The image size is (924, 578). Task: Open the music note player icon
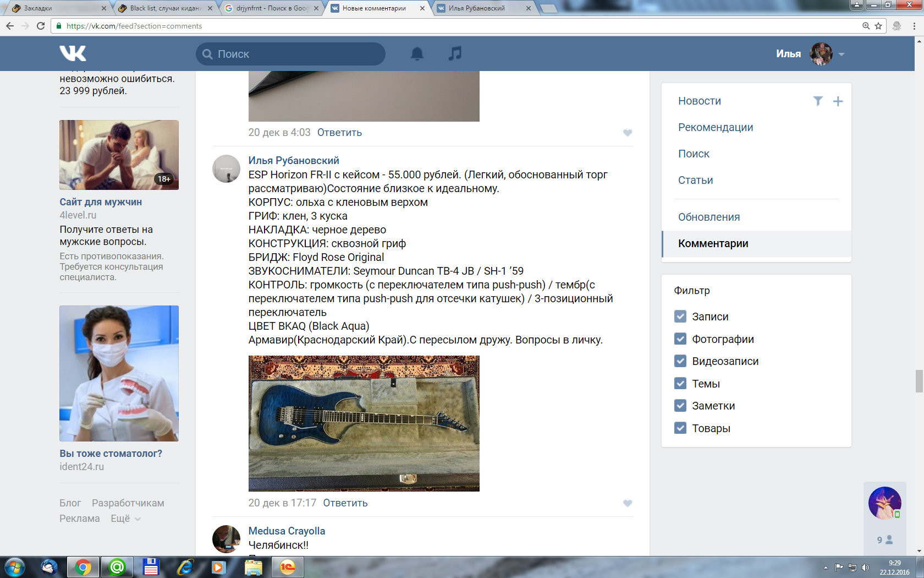[x=455, y=53]
